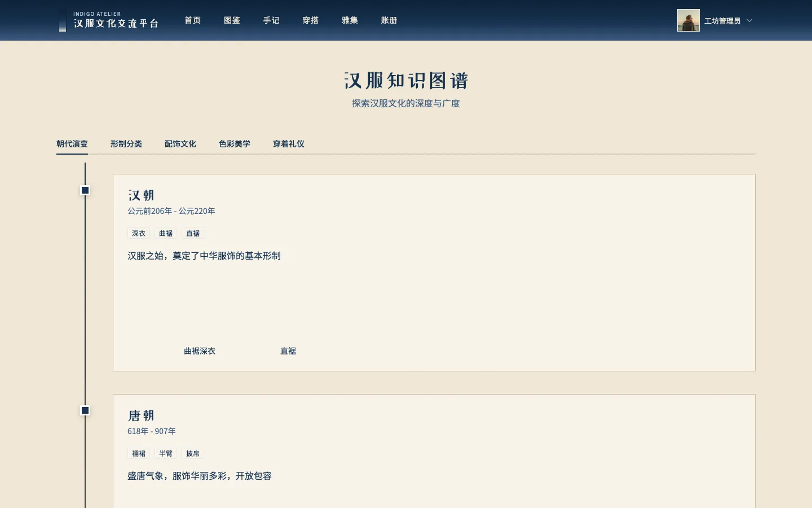Click the 唐朝 timeline marker
This screenshot has width=812, height=508.
pyautogui.click(x=85, y=410)
